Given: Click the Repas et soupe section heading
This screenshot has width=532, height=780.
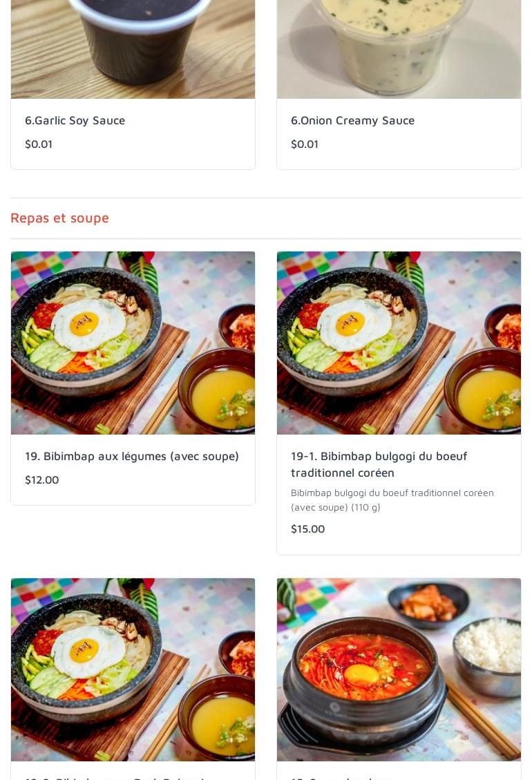Looking at the screenshot, I should [x=60, y=218].
